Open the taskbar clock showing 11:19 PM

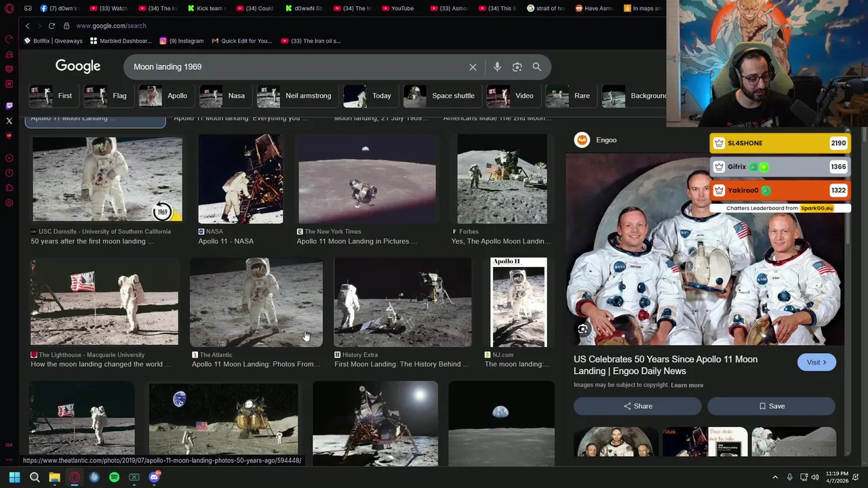tap(837, 477)
